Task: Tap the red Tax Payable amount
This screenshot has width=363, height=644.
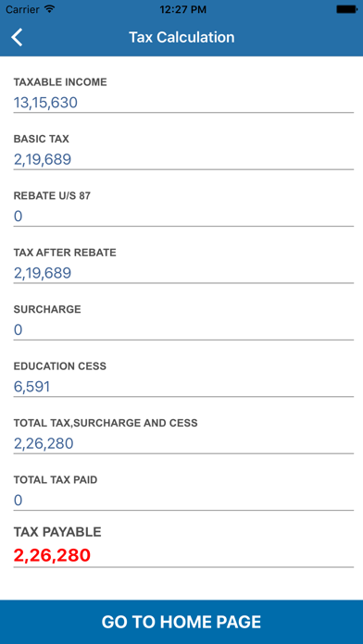Action: click(x=52, y=555)
